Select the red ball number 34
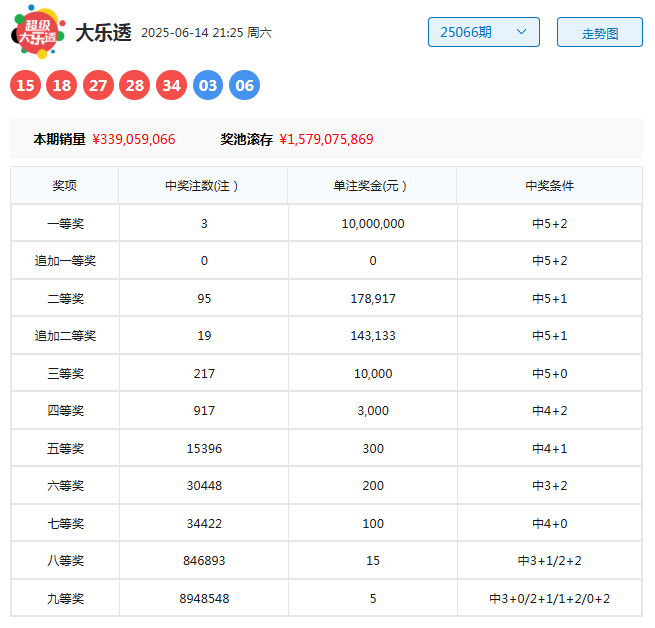 coord(171,85)
